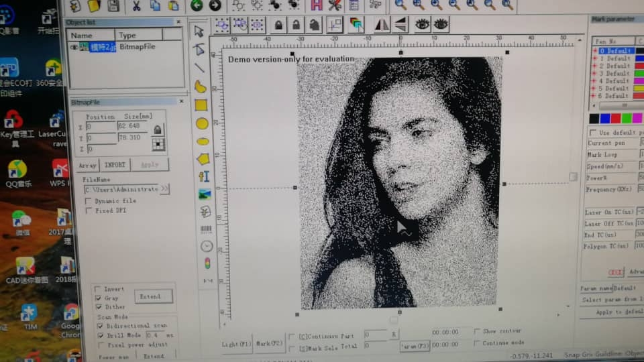Enable the Pixel power adjust checkbox
This screenshot has width=644, height=362.
click(x=101, y=345)
